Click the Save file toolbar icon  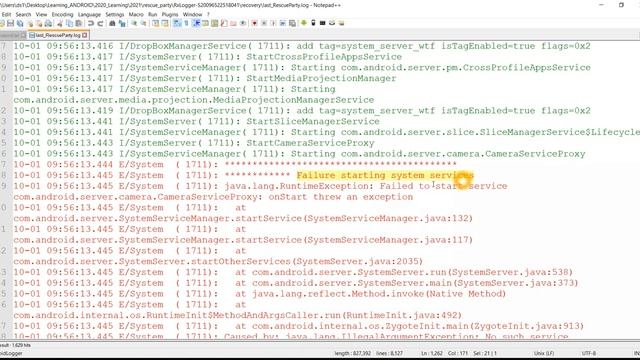(x=10, y=23)
